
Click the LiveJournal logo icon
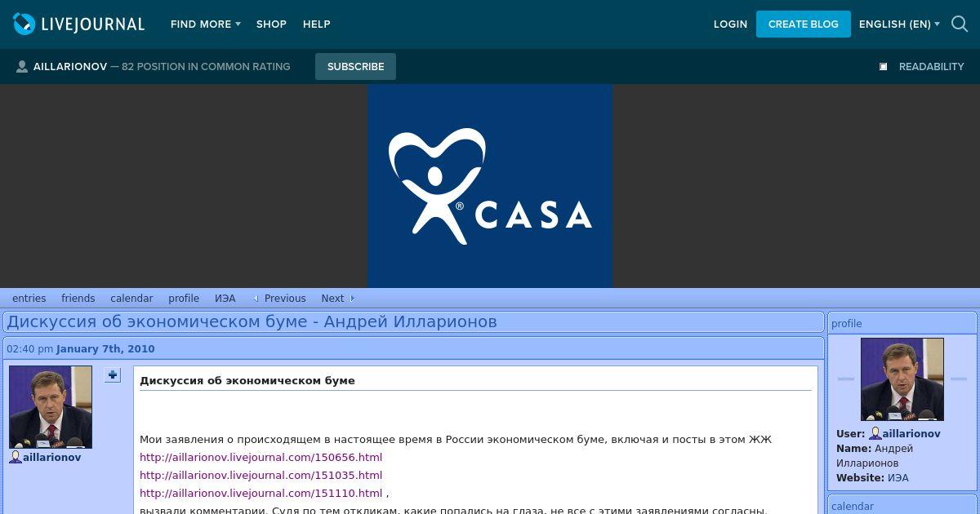pos(24,24)
